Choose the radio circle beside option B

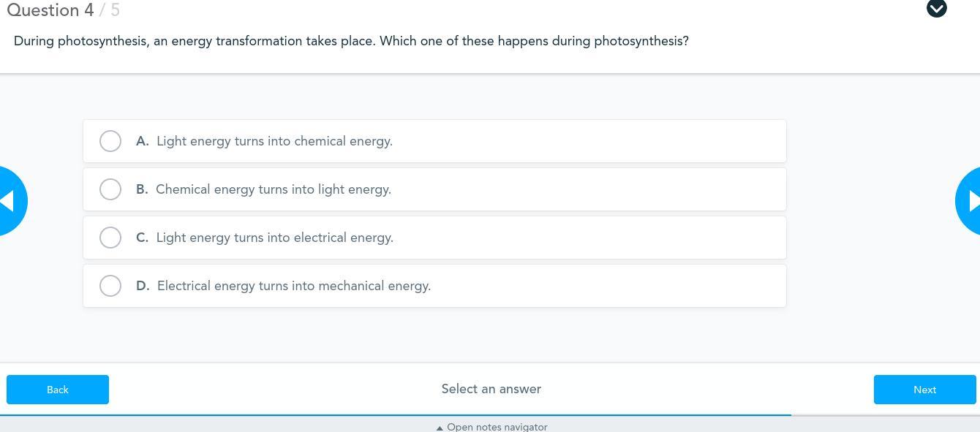pos(110,189)
